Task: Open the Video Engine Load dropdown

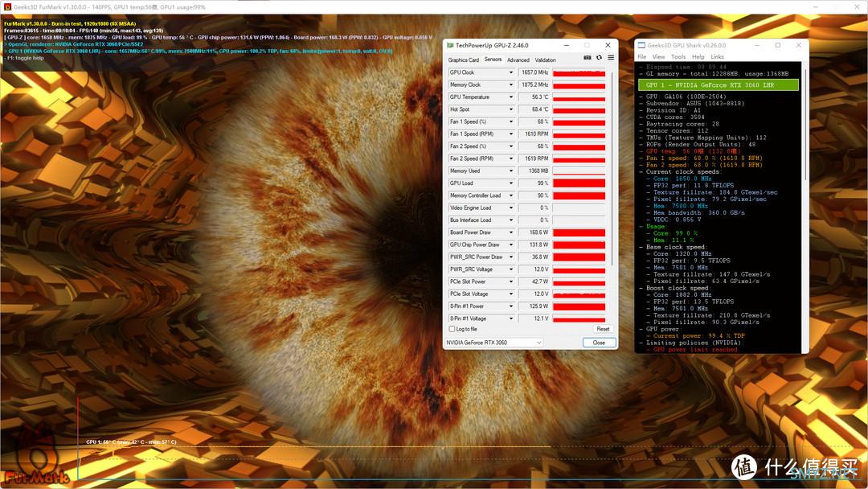Action: click(510, 208)
